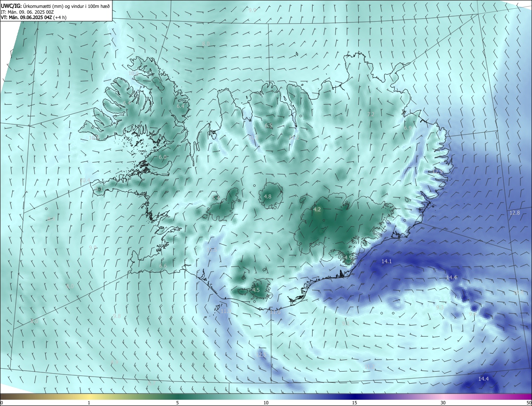
Task: Click the color scale tick label '1'
Action: pyautogui.click(x=89, y=403)
